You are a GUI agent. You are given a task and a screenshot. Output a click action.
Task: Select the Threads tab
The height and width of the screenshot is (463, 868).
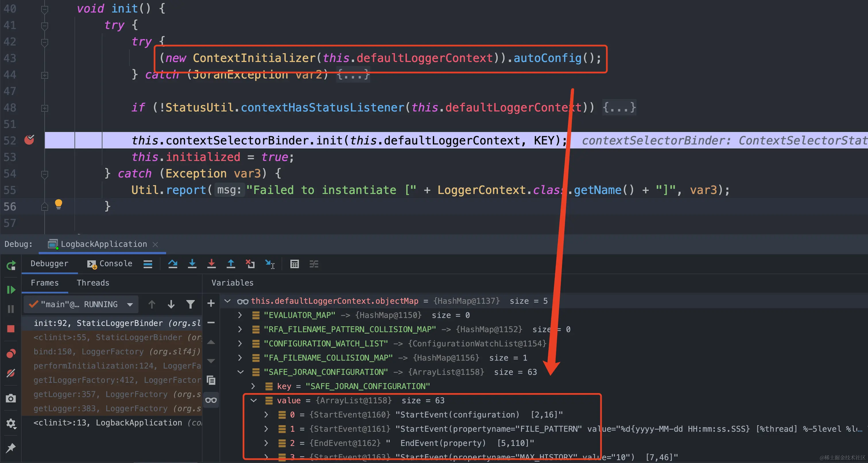pyautogui.click(x=93, y=283)
